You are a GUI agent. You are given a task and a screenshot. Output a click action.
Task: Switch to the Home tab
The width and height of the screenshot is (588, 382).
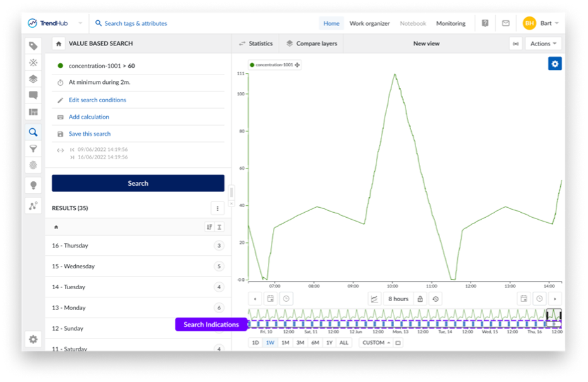click(x=332, y=23)
